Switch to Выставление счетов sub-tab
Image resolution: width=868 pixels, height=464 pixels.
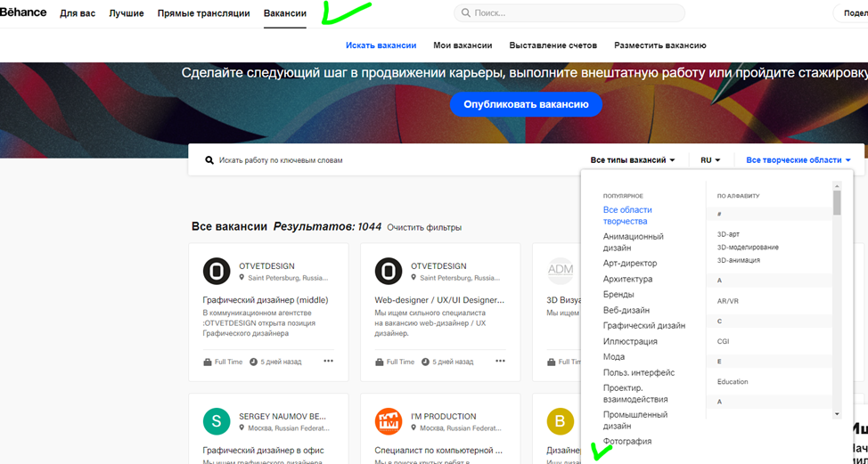[553, 45]
